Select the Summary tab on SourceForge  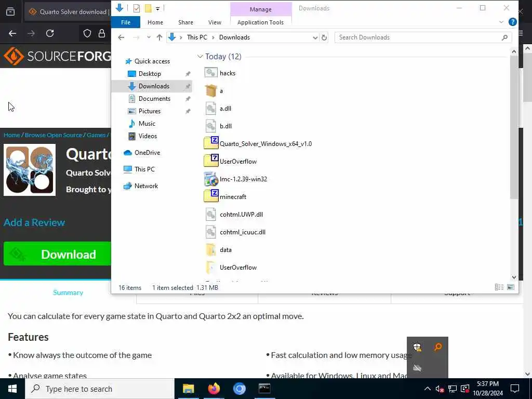[x=68, y=292]
